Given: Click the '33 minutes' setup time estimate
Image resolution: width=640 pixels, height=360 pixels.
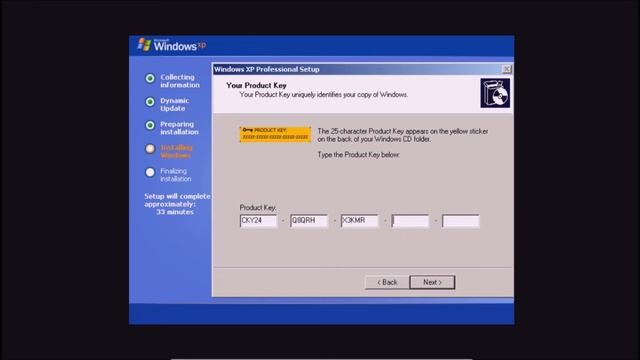Looking at the screenshot, I should click(x=175, y=212).
